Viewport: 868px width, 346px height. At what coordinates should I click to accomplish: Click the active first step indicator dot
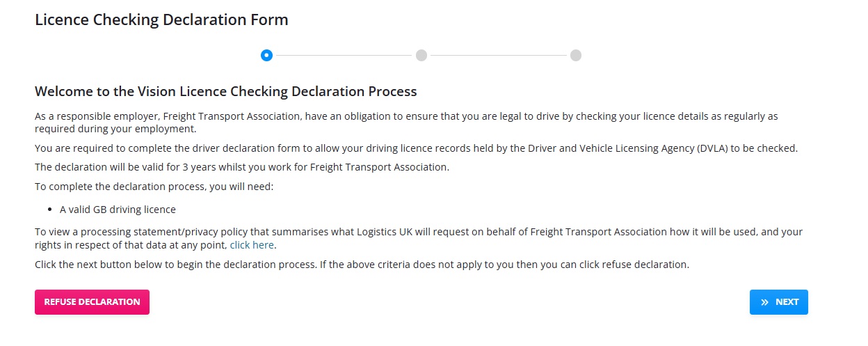(266, 55)
